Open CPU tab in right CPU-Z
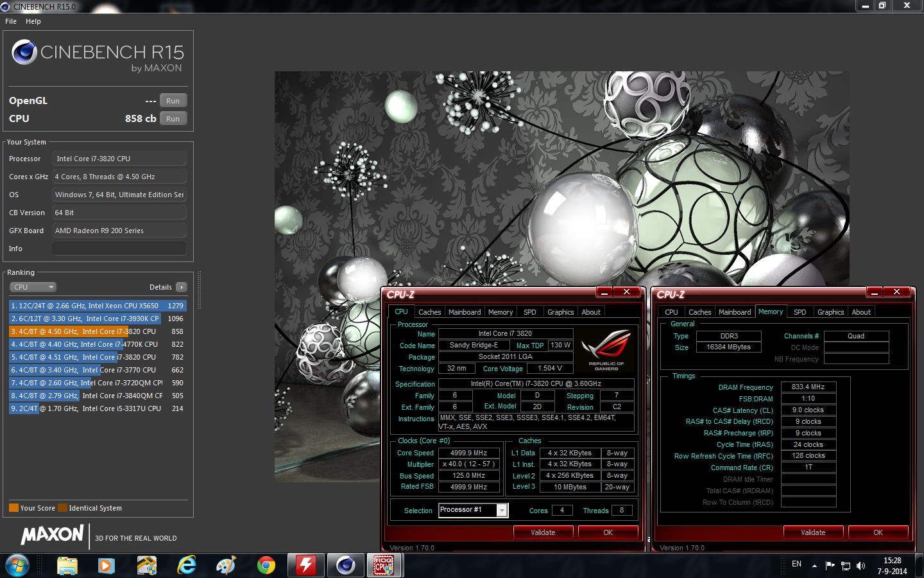The width and height of the screenshot is (924, 578). point(671,312)
